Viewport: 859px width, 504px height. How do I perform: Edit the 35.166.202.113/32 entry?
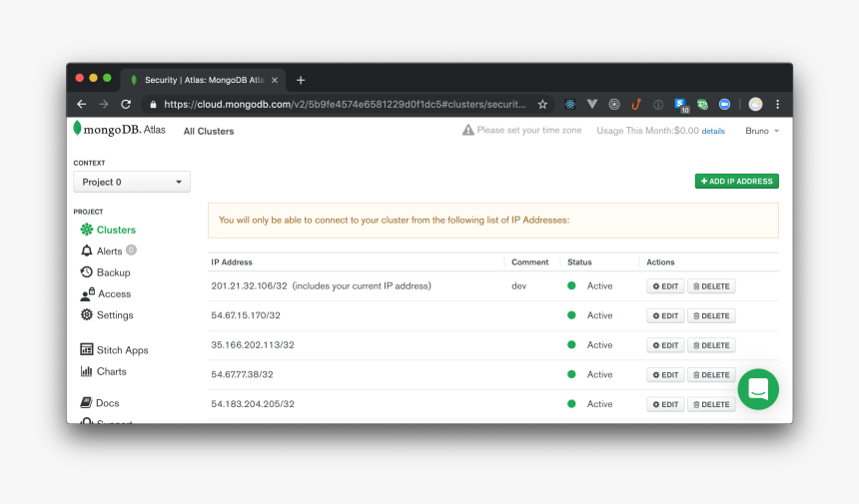click(x=665, y=345)
